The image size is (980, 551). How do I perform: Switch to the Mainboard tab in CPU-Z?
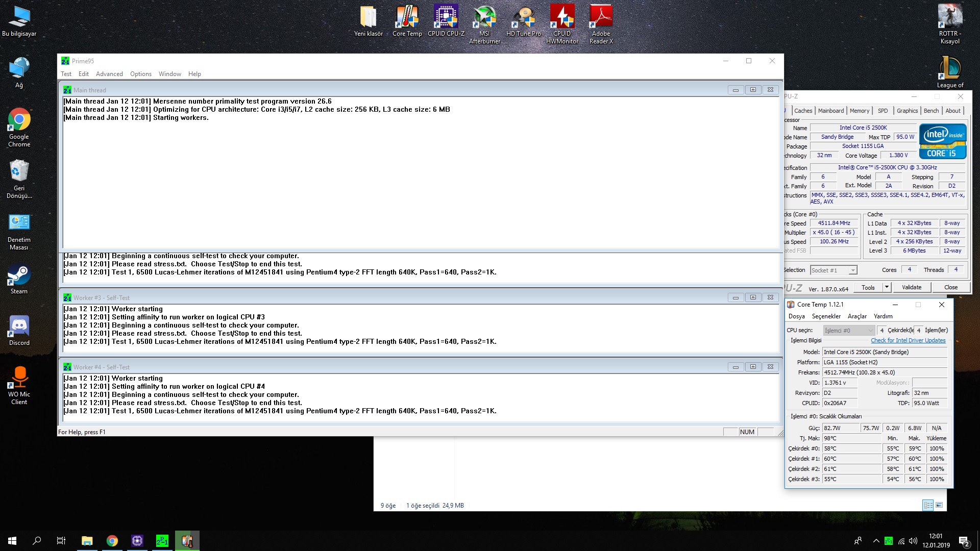pyautogui.click(x=831, y=111)
